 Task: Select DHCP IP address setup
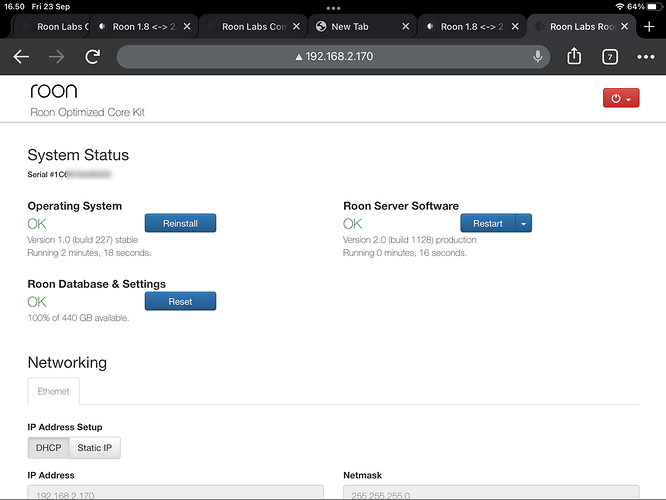click(x=48, y=448)
